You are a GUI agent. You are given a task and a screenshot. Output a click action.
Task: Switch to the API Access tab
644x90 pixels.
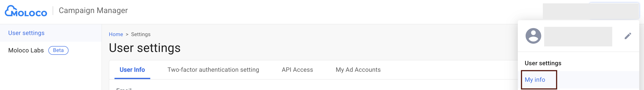click(297, 70)
